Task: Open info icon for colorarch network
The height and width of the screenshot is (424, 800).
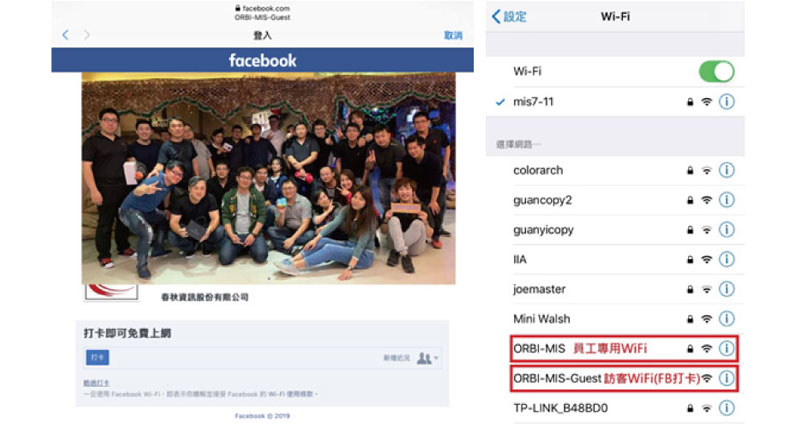Action: [x=727, y=170]
